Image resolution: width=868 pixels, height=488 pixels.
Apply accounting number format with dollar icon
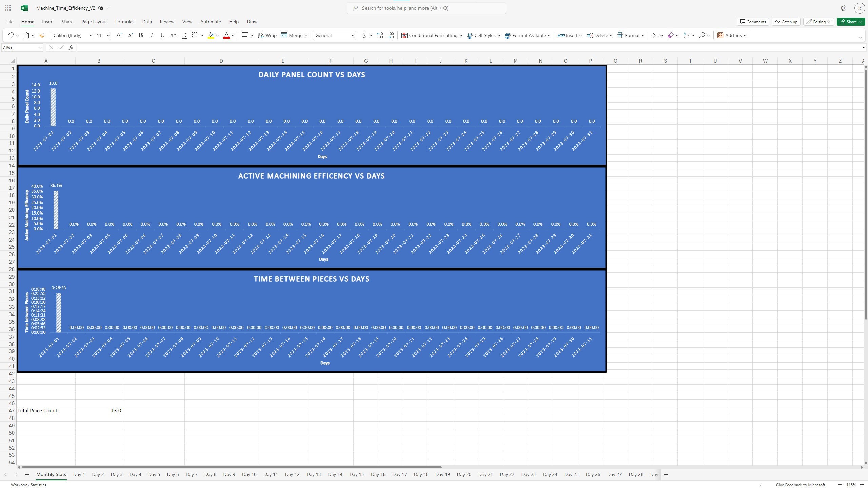(x=363, y=35)
